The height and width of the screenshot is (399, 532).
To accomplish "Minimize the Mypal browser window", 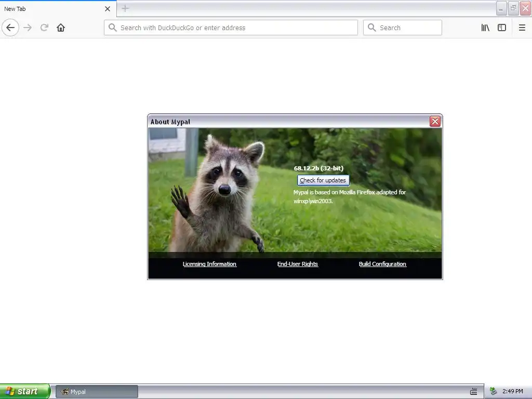I will [x=501, y=8].
